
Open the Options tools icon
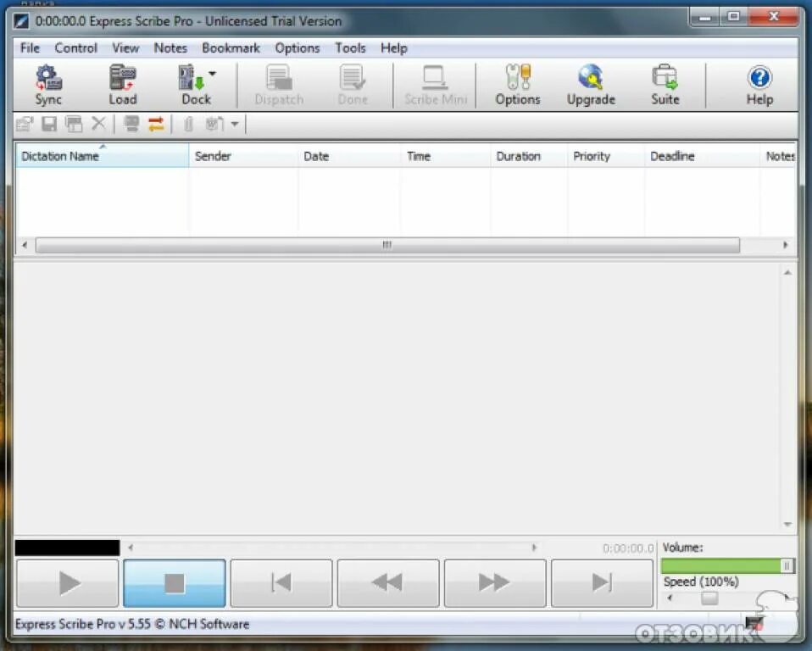[518, 85]
